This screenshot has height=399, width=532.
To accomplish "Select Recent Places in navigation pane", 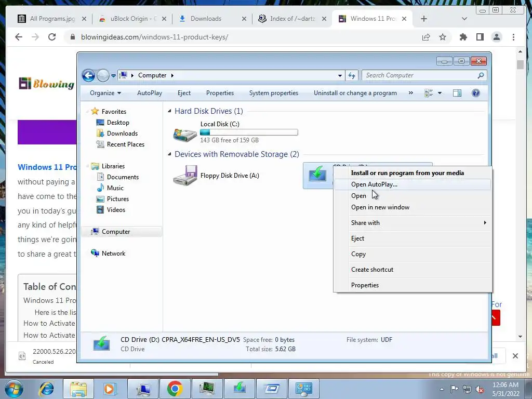I will point(126,144).
